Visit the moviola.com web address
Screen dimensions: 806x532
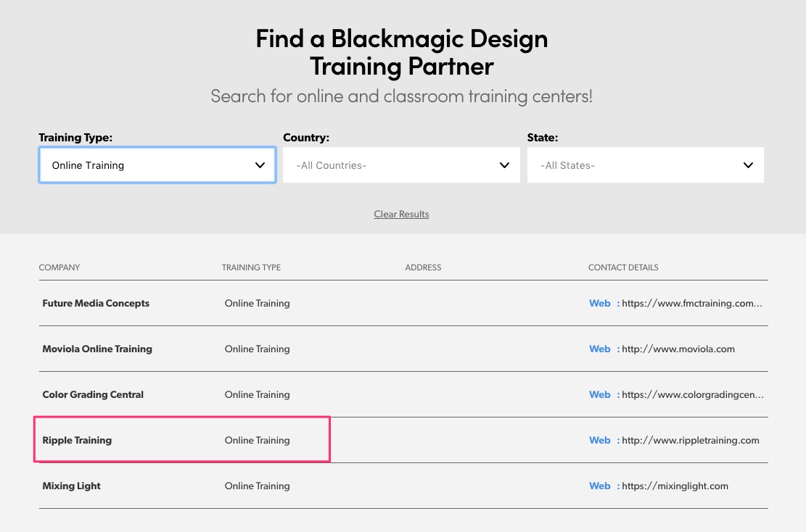(x=678, y=349)
